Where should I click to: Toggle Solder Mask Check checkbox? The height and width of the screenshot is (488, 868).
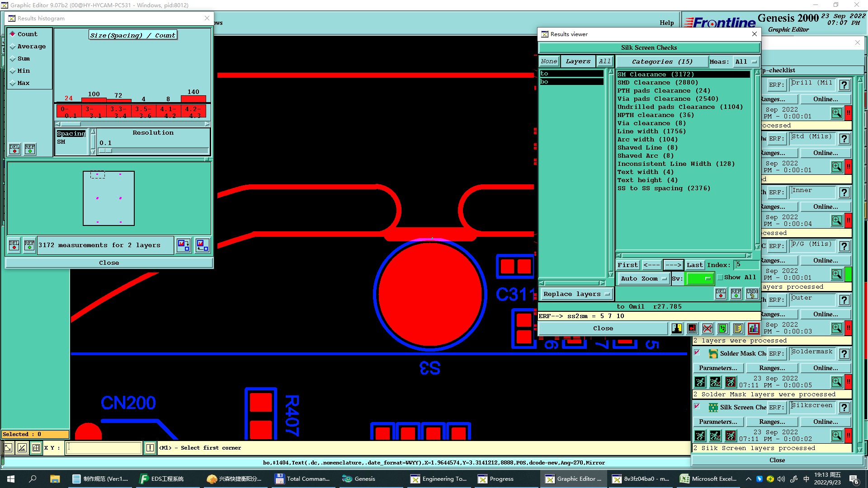(x=697, y=352)
